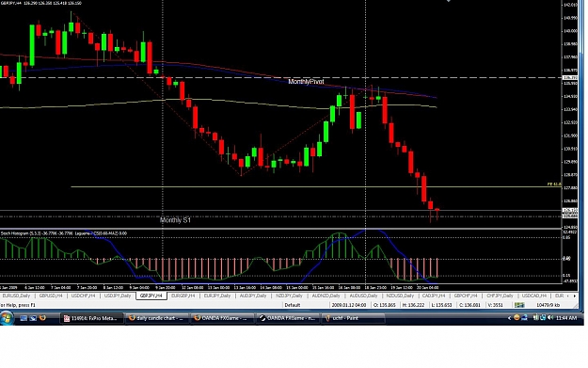Image resolution: width=588 pixels, height=368 pixels.
Task: Click the chart shift triangle marker at top
Action: (x=448, y=1)
